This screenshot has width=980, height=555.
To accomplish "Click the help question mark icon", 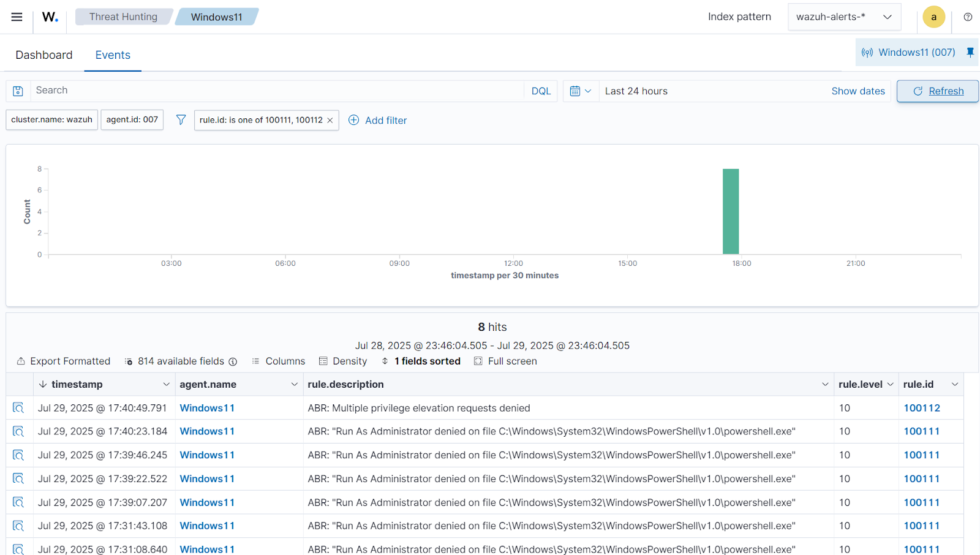I will click(968, 17).
